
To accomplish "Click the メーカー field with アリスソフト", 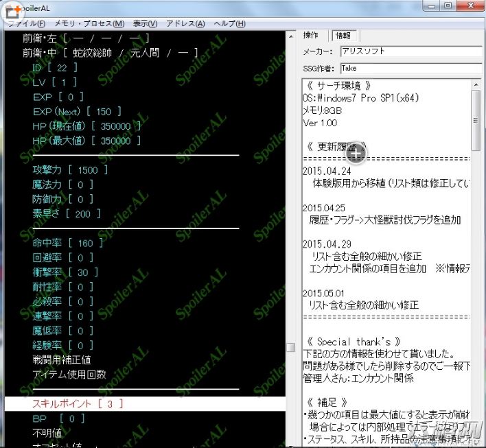I will pyautogui.click(x=411, y=51).
